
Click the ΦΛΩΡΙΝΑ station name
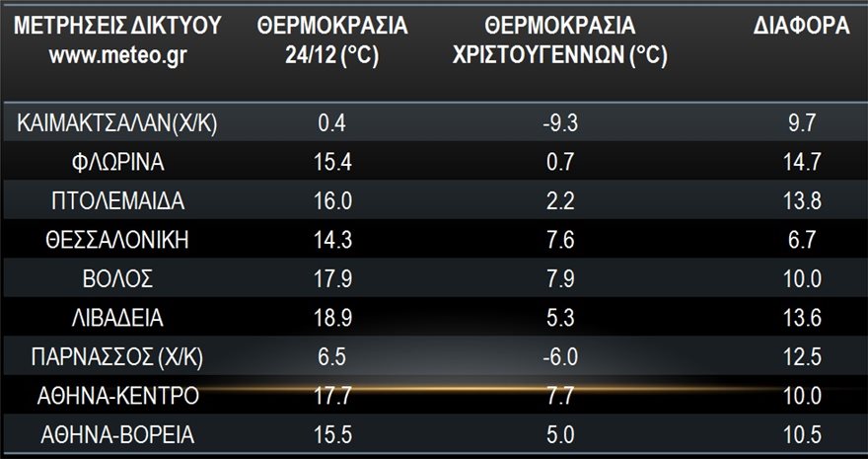point(119,163)
